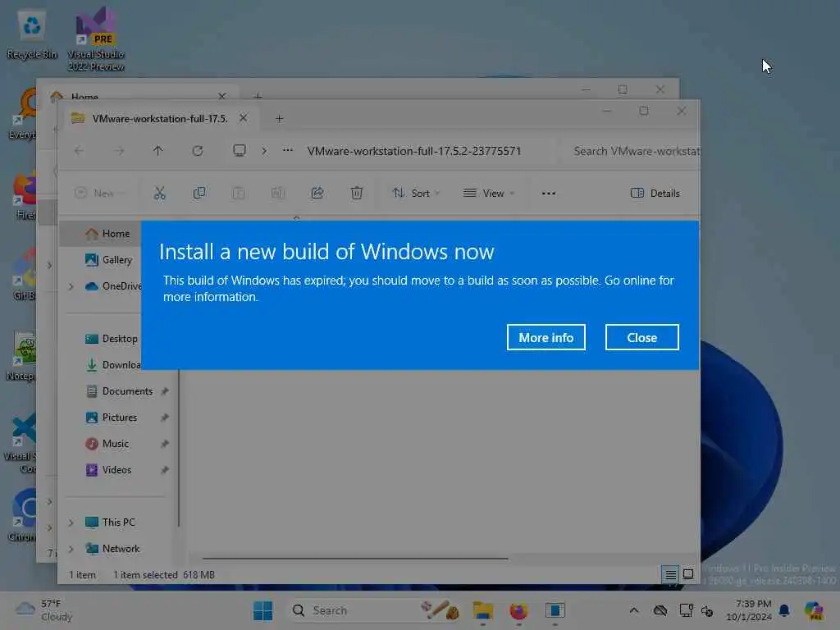Unpin Music using its pin icon
840x630 pixels.
[x=165, y=444]
